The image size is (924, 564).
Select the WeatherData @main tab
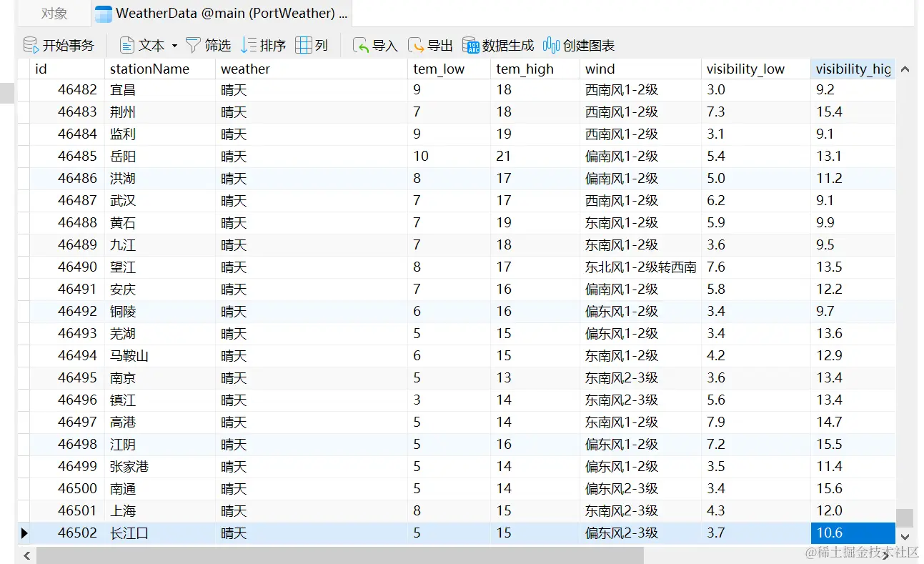(222, 13)
